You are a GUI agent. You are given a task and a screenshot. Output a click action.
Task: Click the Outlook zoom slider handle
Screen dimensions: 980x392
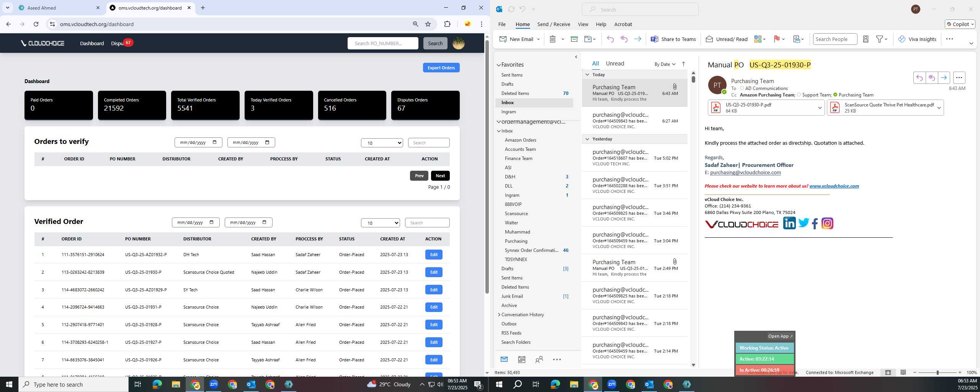coord(938,372)
